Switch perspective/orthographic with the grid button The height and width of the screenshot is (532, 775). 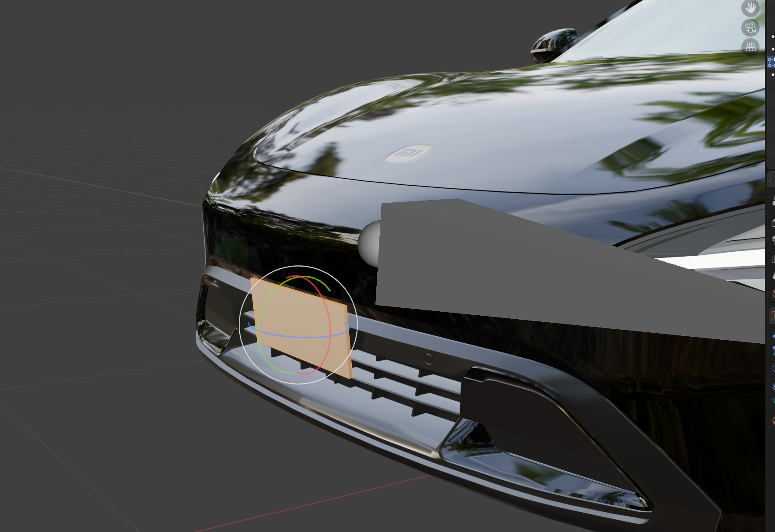coord(750,46)
